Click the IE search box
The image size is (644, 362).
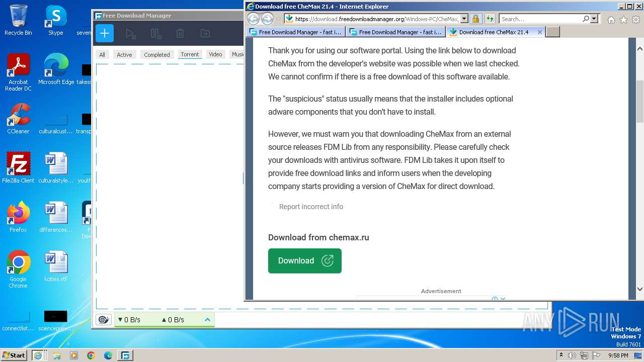tap(541, 19)
